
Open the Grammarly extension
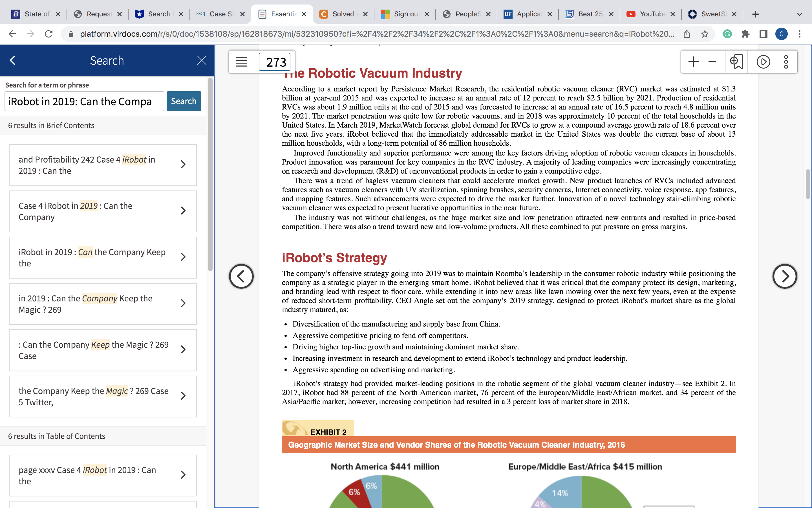(727, 34)
